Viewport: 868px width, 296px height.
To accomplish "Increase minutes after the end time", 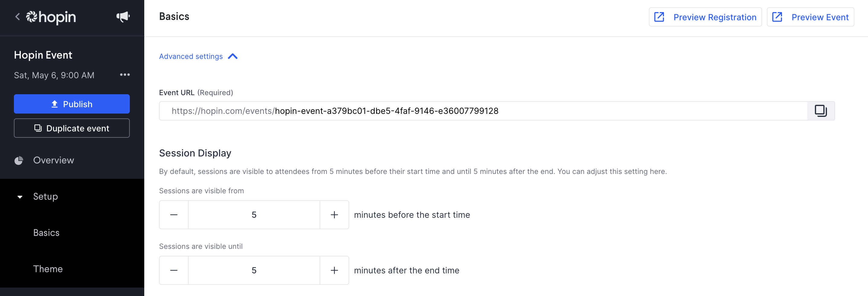I will click(x=334, y=270).
